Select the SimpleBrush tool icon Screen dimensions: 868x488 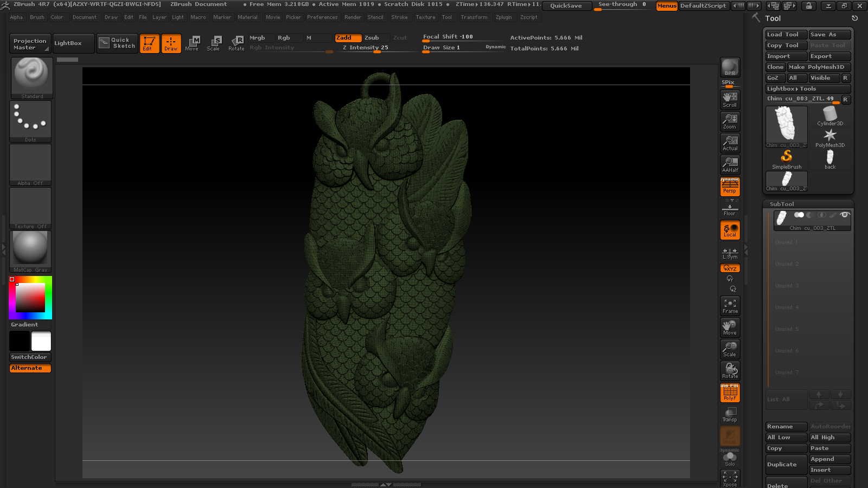(x=787, y=159)
